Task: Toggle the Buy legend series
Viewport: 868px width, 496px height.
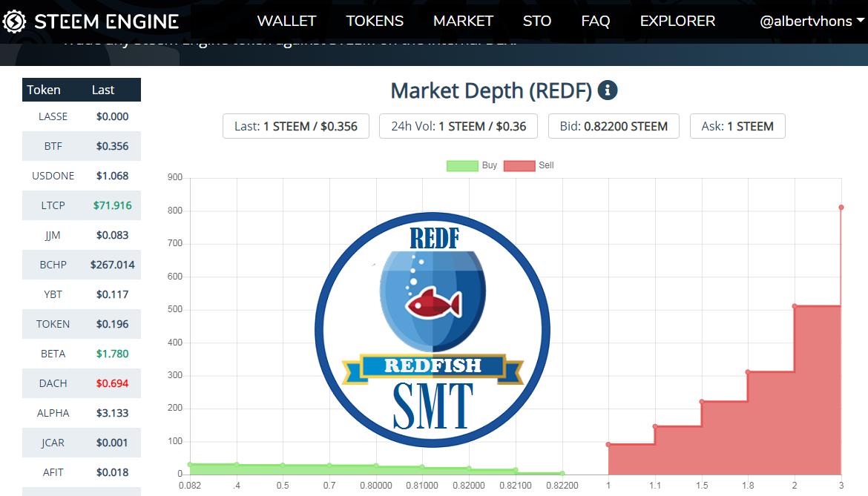Action: tap(472, 165)
